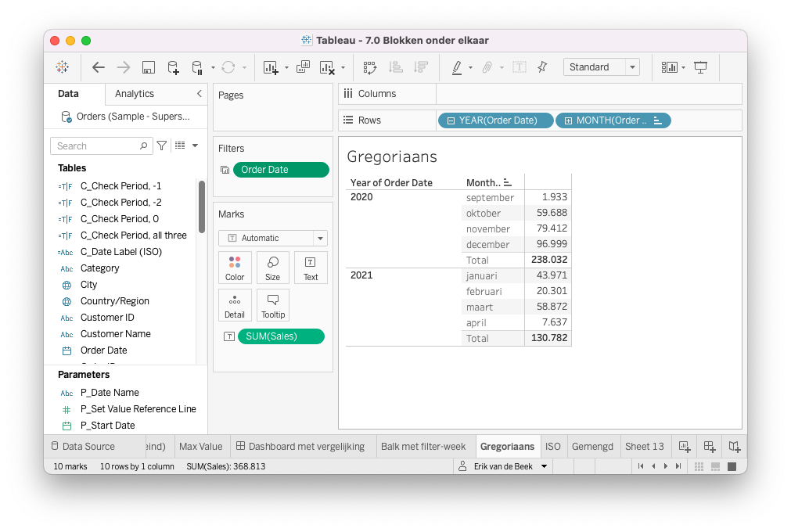The height and width of the screenshot is (532, 791).
Task: Expand the MONTH(Order Date) pill on Rows
Action: 568,120
